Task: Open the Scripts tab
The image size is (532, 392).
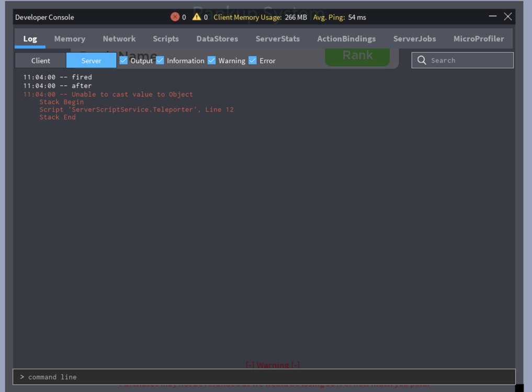Action: pyautogui.click(x=166, y=38)
